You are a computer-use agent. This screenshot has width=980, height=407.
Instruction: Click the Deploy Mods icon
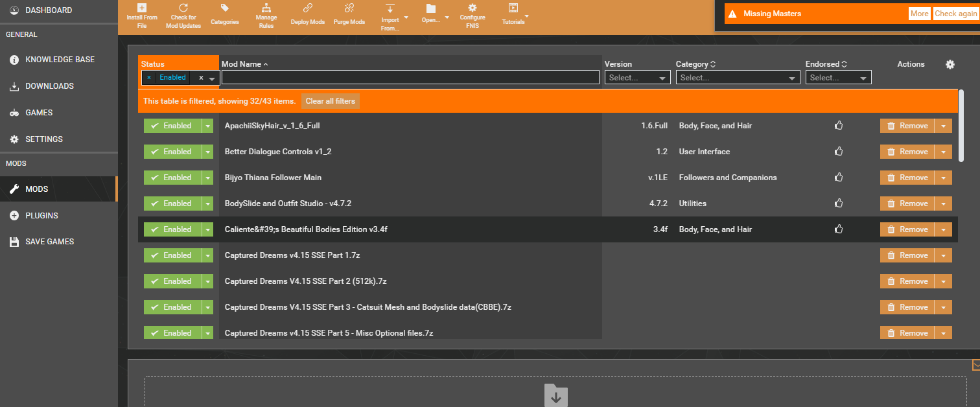click(308, 8)
